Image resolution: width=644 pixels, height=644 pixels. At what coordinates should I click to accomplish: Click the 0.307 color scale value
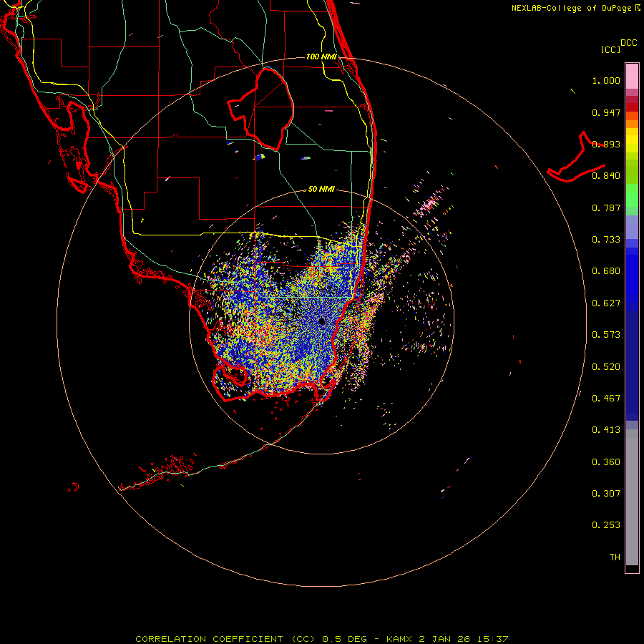(606, 494)
